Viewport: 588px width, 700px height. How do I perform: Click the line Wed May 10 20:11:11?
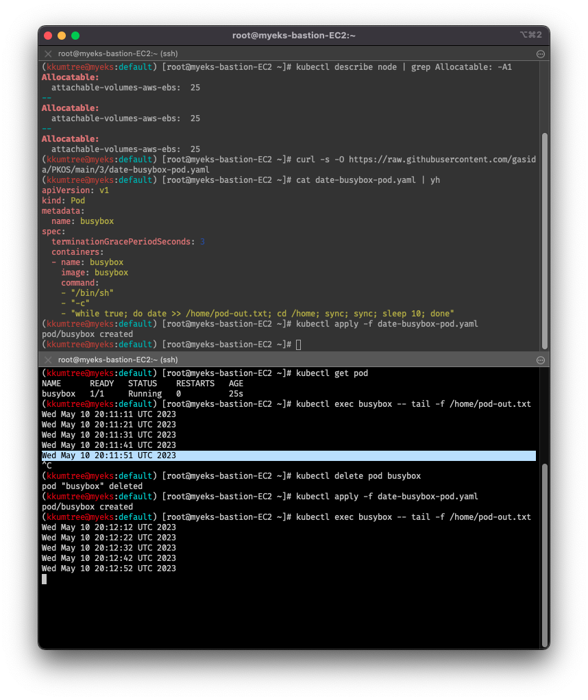click(108, 414)
